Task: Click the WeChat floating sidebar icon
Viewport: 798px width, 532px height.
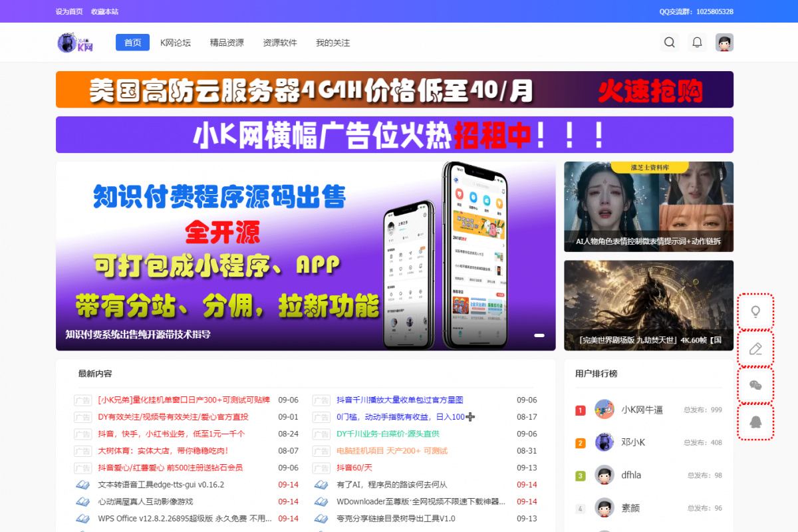Action: [755, 385]
